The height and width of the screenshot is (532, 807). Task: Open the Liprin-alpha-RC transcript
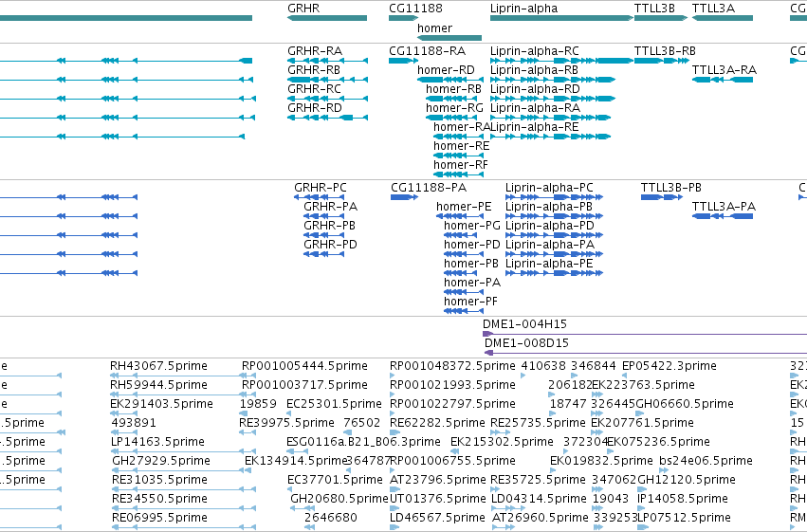click(x=561, y=61)
